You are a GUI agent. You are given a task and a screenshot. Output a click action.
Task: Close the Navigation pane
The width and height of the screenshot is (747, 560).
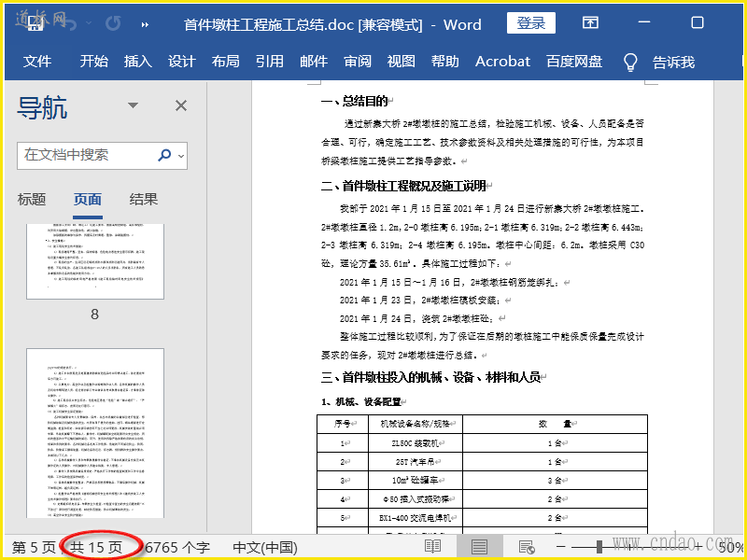pos(181,105)
